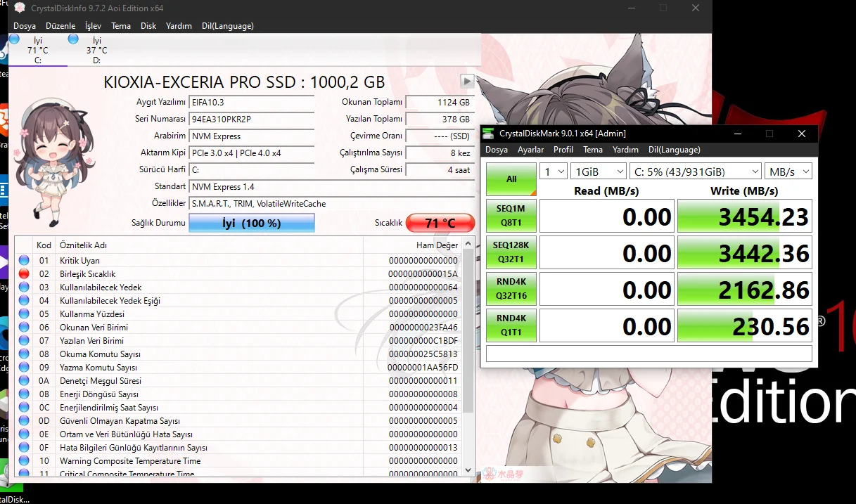Open Yardım menu in CrystalDiskMark
The width and height of the screenshot is (856, 504).
625,150
